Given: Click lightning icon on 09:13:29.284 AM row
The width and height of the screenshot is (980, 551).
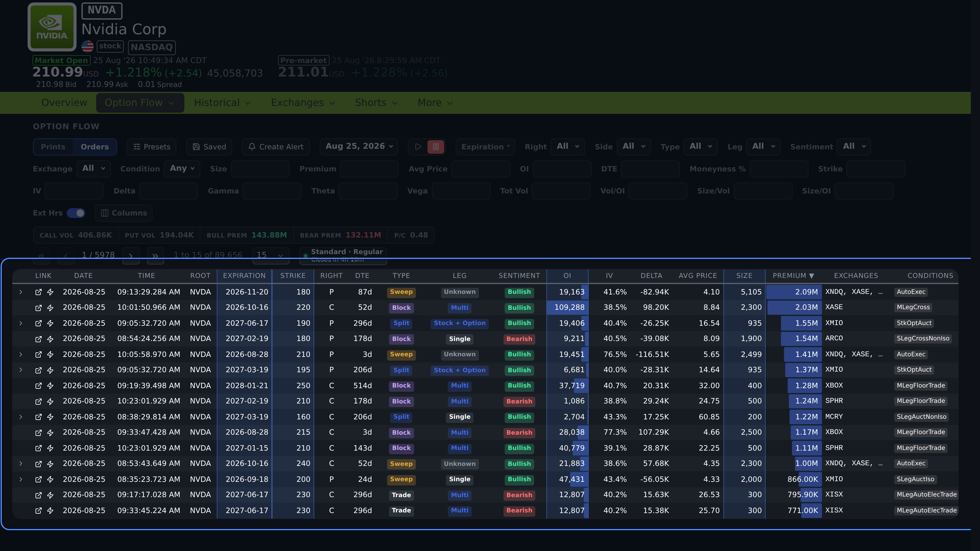Looking at the screenshot, I should click(x=50, y=292).
